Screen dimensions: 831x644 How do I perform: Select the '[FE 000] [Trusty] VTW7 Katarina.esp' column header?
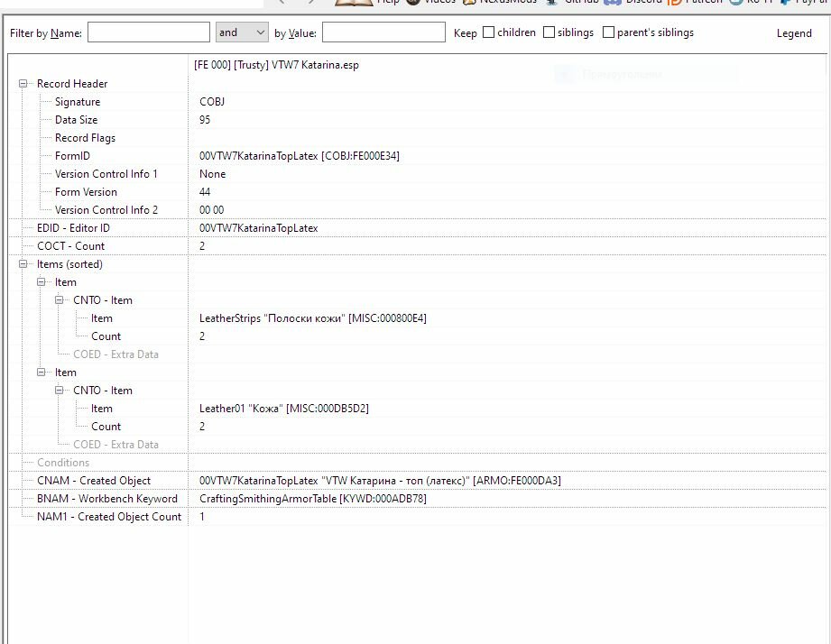tap(276, 65)
